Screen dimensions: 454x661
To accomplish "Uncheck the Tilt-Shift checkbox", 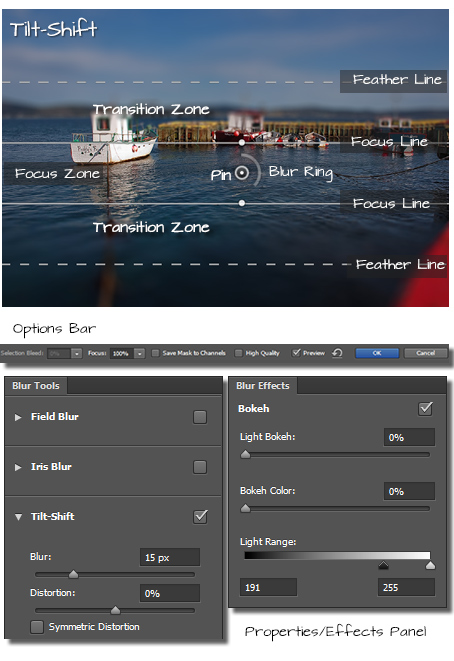I will click(x=200, y=517).
